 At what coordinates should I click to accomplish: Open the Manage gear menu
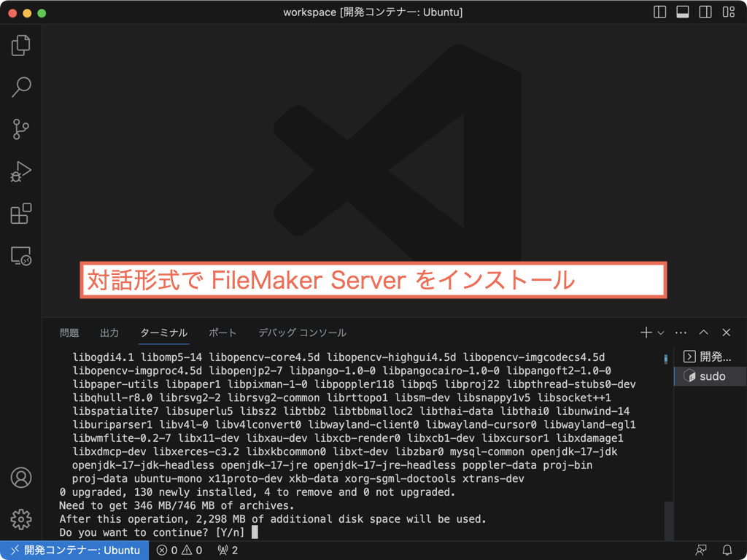pos(21,519)
